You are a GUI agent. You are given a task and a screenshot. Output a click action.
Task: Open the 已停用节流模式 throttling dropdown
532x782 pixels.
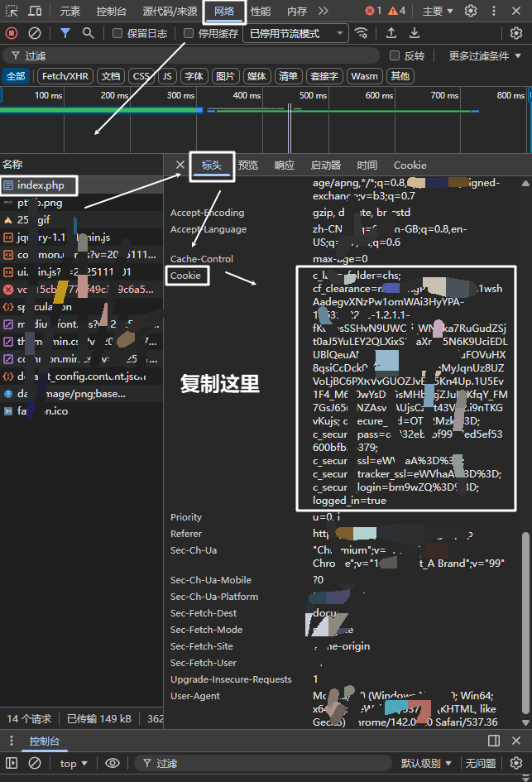point(295,33)
